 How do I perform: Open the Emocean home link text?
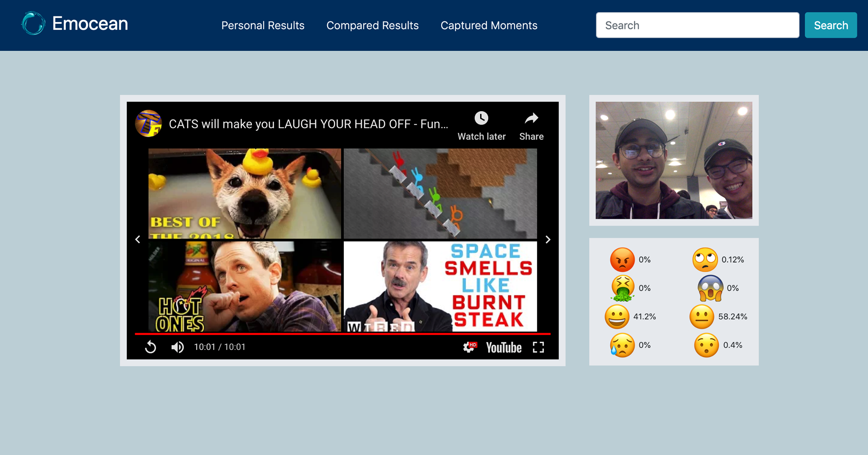coord(90,23)
